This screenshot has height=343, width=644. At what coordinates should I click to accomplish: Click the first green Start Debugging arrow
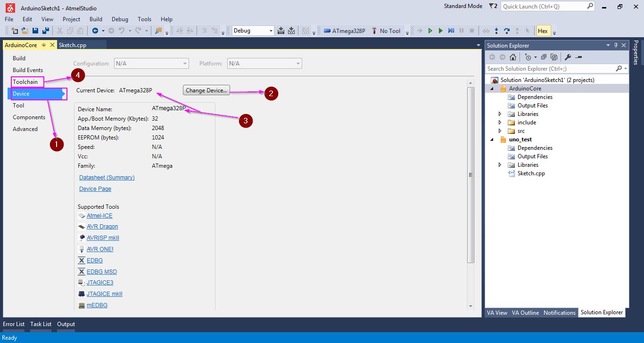pyautogui.click(x=430, y=31)
